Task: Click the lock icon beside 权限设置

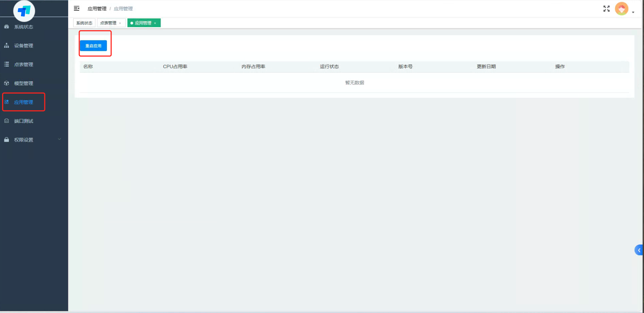Action: [x=6, y=139]
